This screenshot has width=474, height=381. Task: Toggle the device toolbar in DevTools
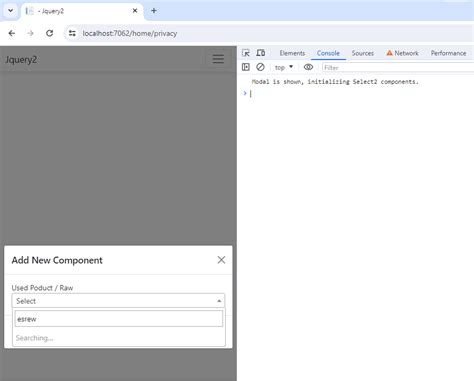coord(261,53)
